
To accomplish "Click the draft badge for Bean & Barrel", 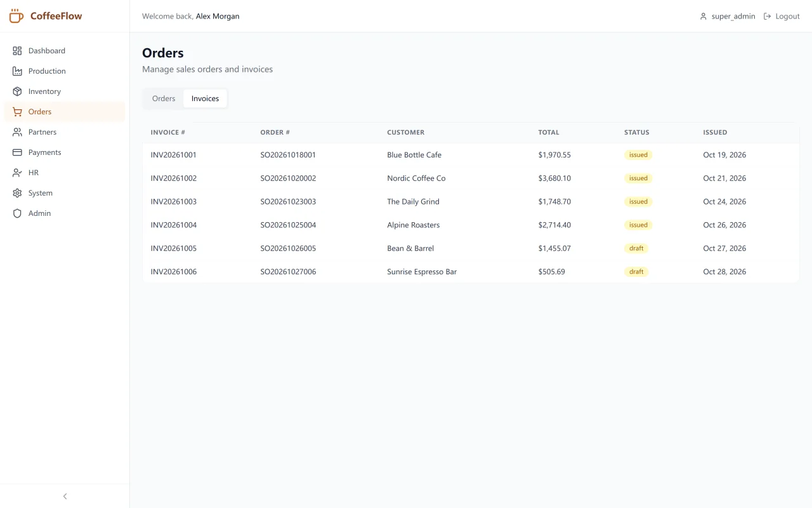I will point(636,248).
